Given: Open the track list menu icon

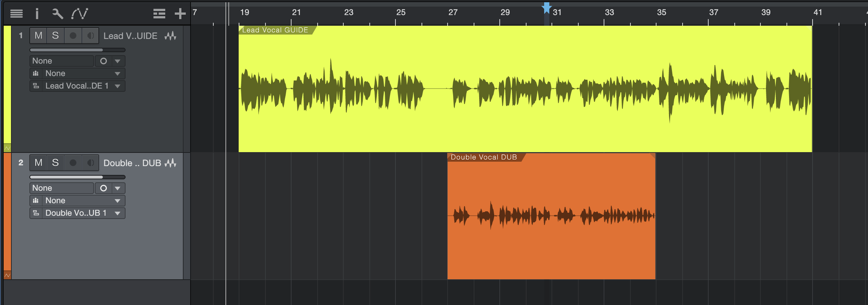Looking at the screenshot, I should tap(17, 14).
